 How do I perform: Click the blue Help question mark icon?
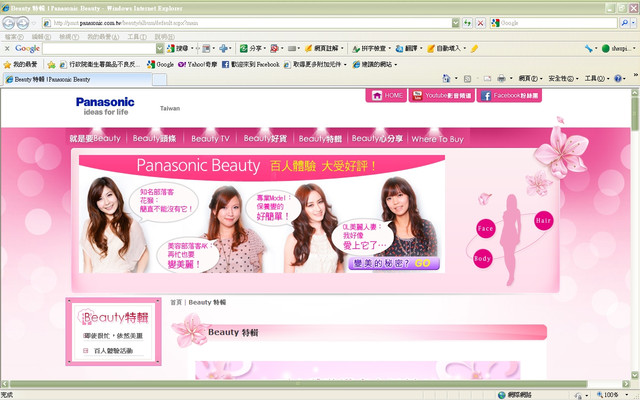pos(618,78)
